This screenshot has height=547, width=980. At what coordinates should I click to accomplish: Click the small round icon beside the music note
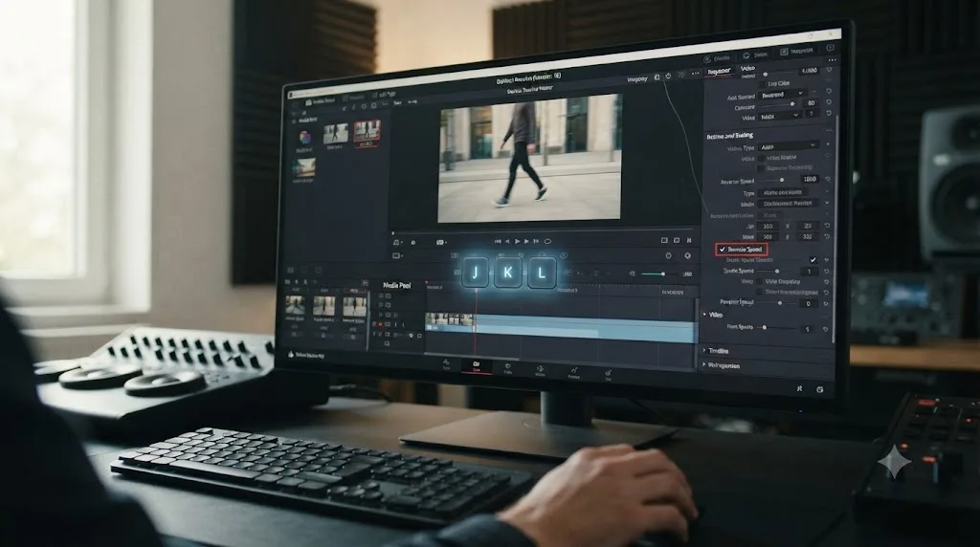tap(413, 242)
